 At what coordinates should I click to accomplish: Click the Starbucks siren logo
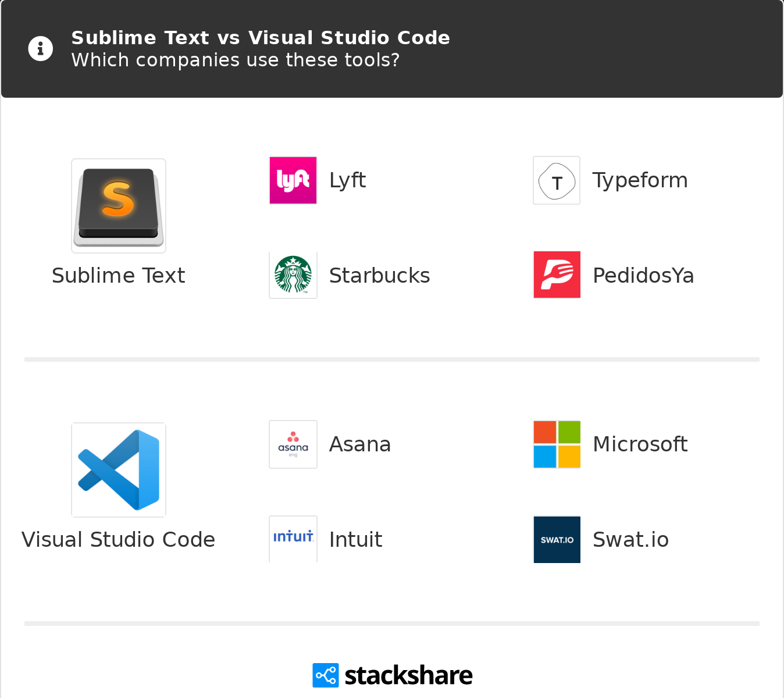(293, 275)
